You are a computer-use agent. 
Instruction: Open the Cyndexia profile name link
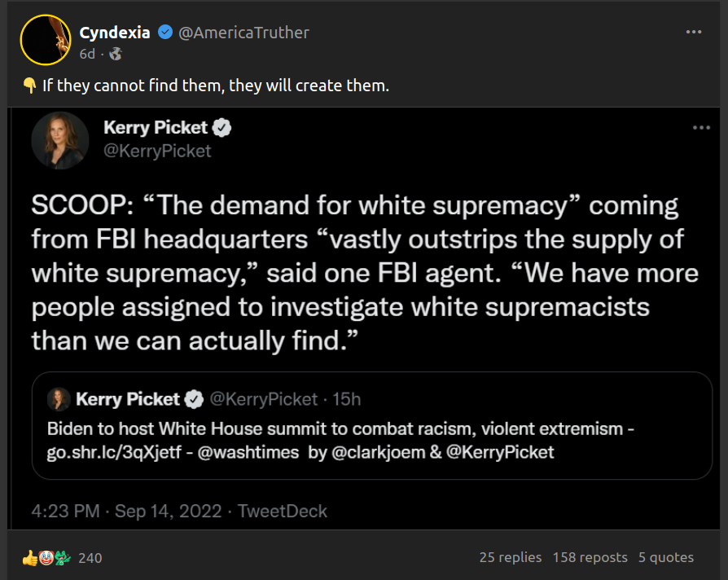click(x=115, y=33)
